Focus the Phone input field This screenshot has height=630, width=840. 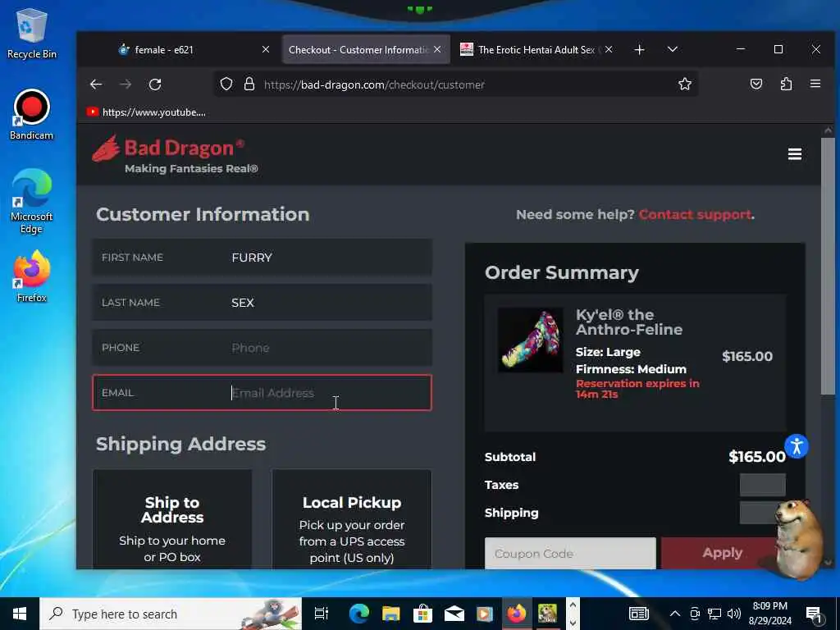click(x=262, y=347)
